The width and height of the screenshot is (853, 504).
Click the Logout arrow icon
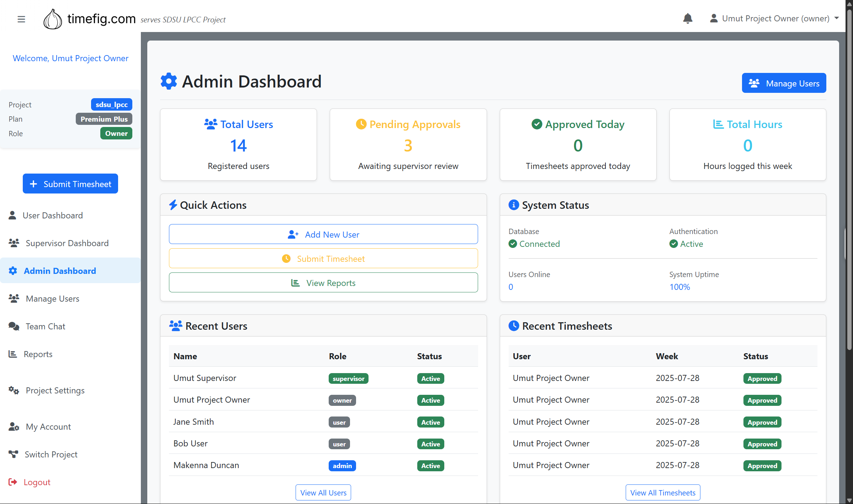click(x=13, y=482)
